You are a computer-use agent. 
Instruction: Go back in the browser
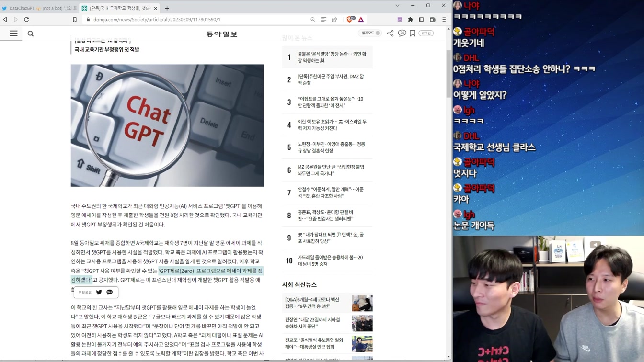pyautogui.click(x=5, y=20)
